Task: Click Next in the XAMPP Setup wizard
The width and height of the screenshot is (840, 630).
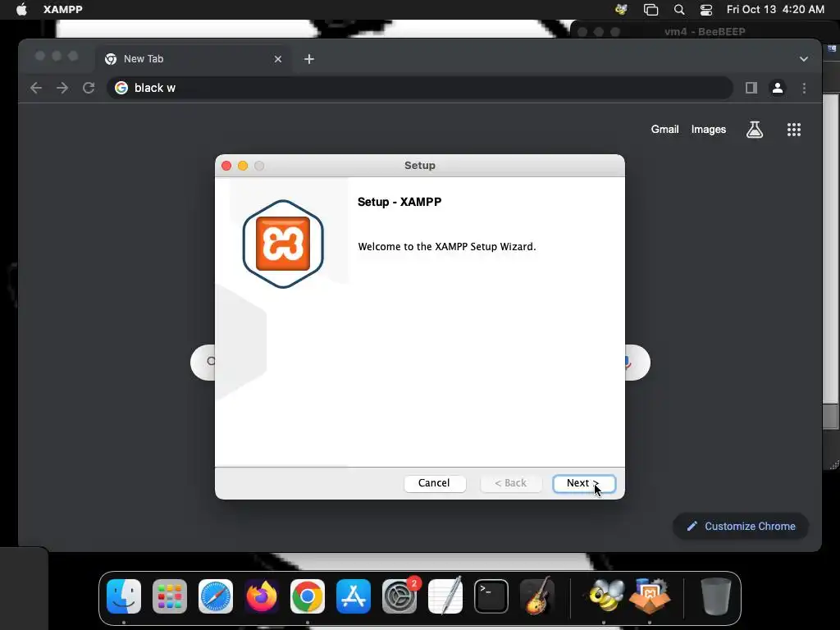Action: tap(584, 483)
